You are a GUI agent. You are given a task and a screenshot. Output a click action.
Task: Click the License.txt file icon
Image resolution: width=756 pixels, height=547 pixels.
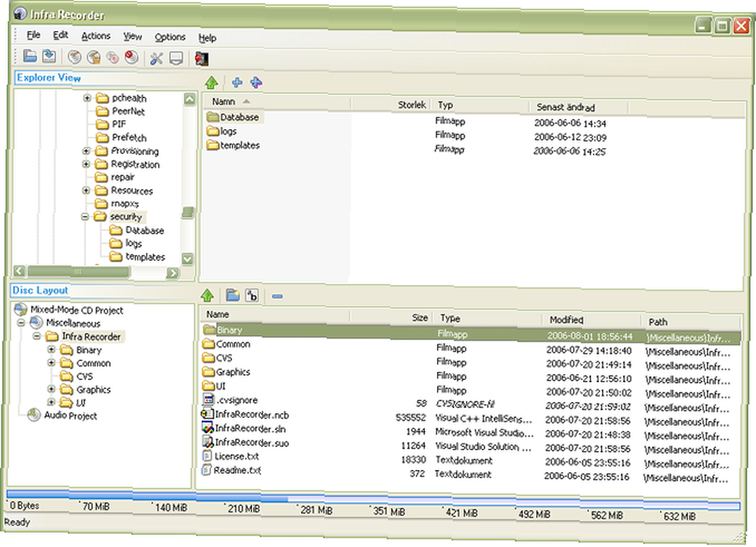point(207,456)
